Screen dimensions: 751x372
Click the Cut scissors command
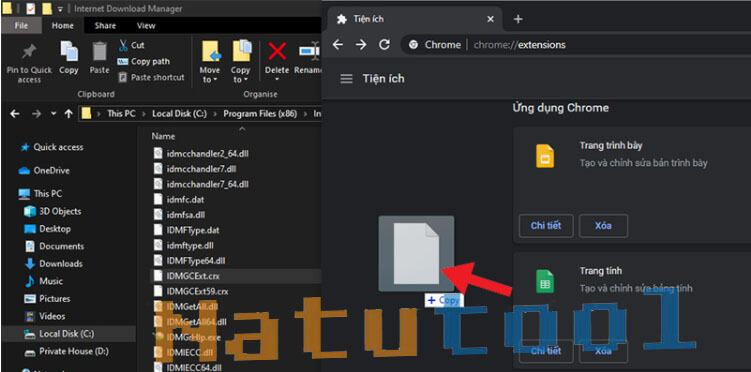pos(131,45)
